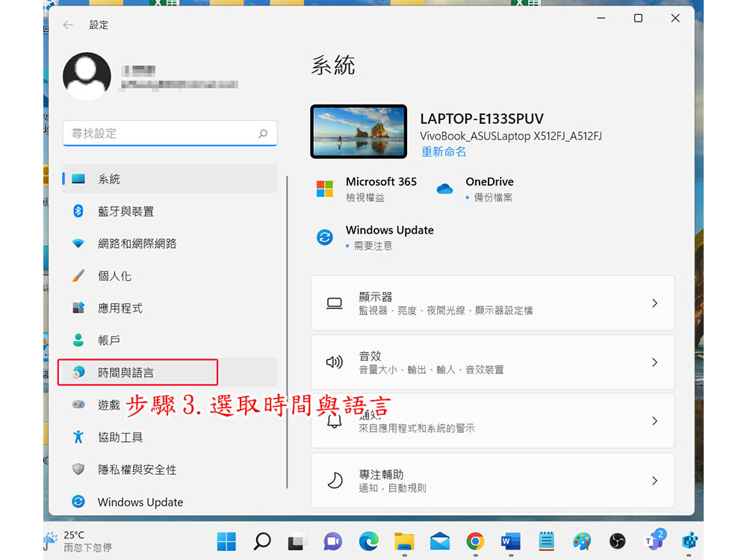747x560 pixels.
Task: Open Bluetooth and devices (藍牙與裝置) section
Action: pos(125,211)
